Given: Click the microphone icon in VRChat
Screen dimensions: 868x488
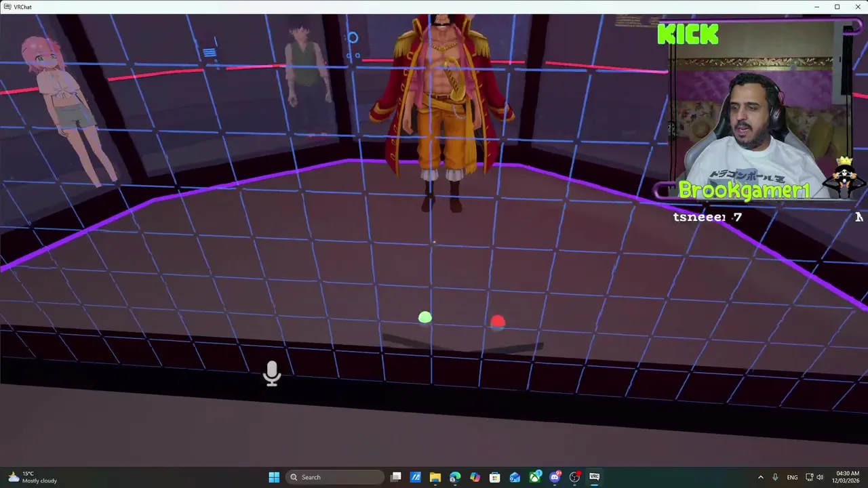Looking at the screenshot, I should click(272, 373).
